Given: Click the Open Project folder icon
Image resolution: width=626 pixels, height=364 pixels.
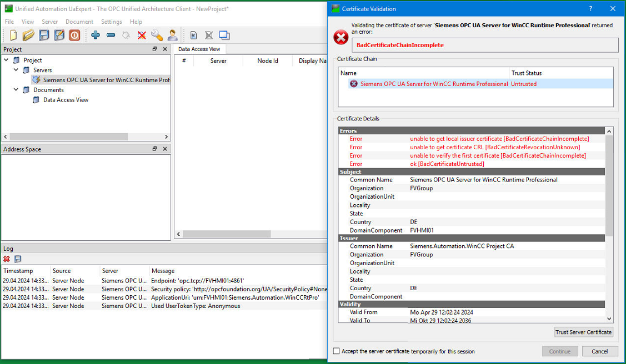Looking at the screenshot, I should click(28, 35).
